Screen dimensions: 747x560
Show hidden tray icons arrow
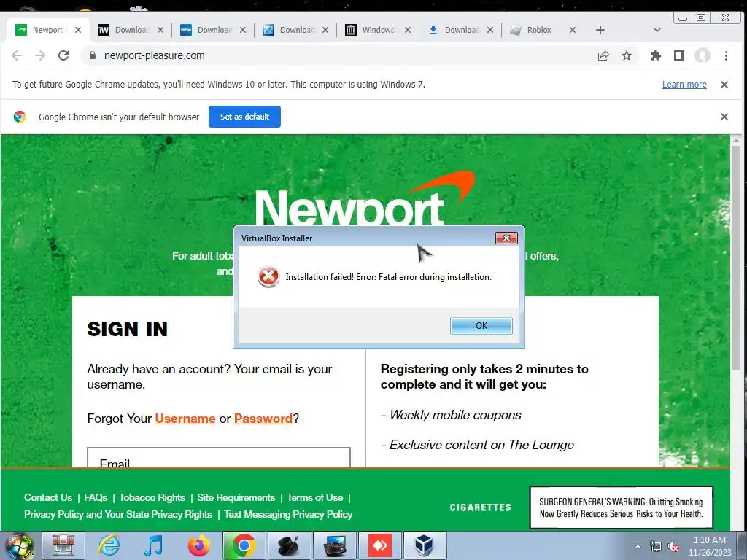638,546
